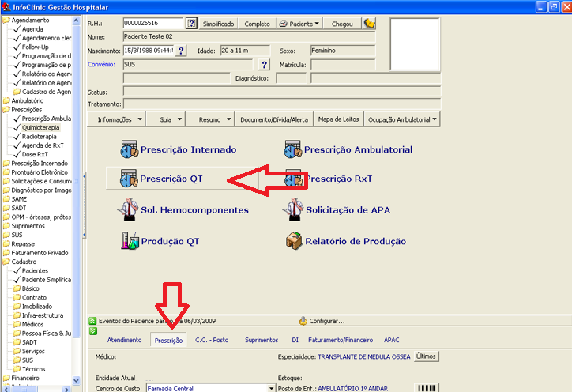Screen dimensions: 572x392
Task: Open Prescrição QT clock icon
Action: 129,179
